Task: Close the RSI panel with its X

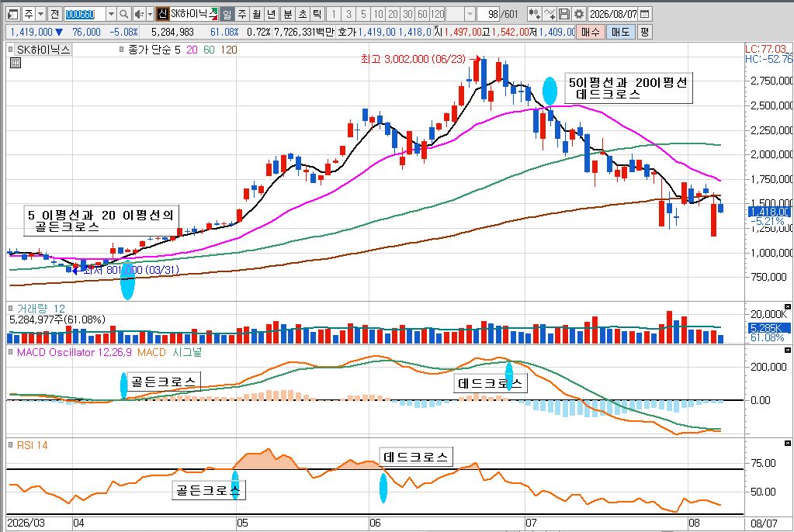Action: click(x=788, y=444)
